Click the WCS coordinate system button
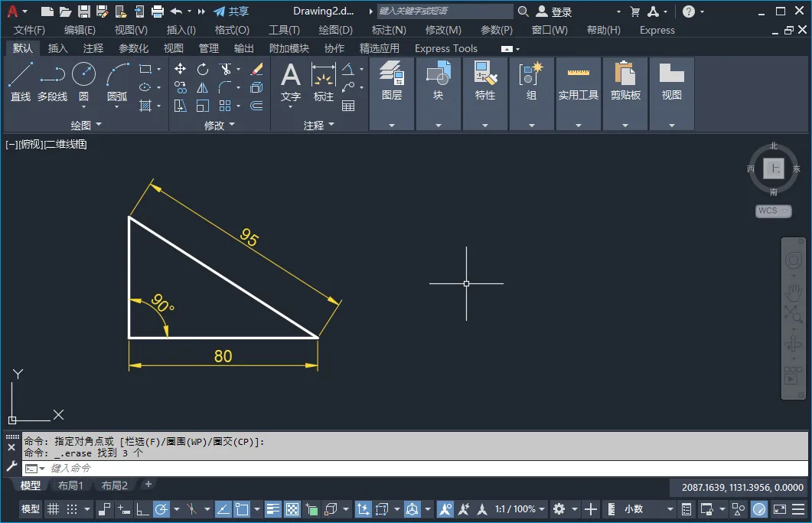 773,211
